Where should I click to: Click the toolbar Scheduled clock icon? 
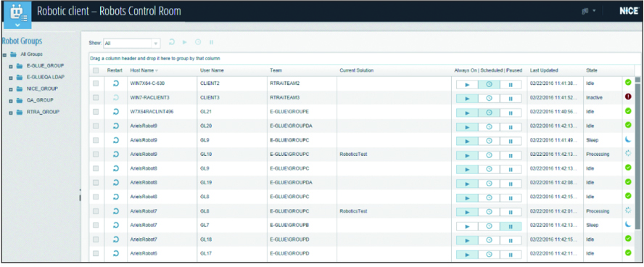click(198, 42)
